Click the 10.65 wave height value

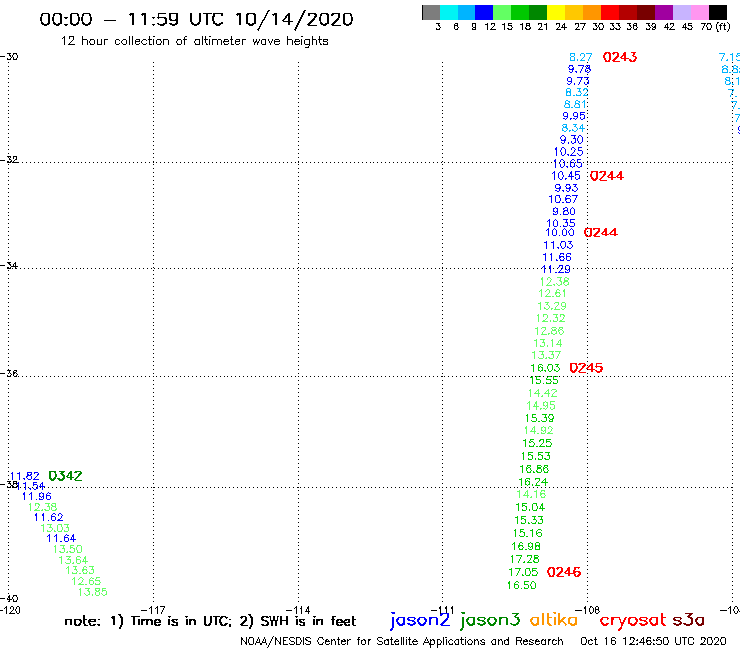click(x=568, y=164)
